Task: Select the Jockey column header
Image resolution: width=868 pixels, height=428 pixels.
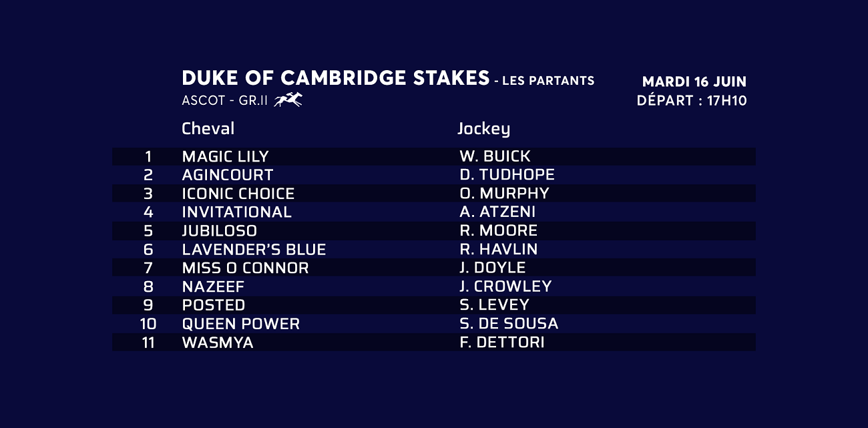Action: click(483, 129)
